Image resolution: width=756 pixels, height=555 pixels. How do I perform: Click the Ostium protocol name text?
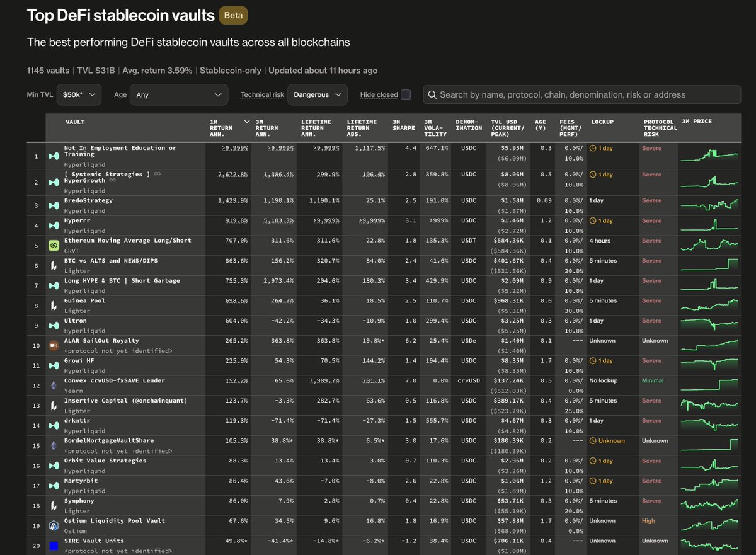(x=75, y=531)
